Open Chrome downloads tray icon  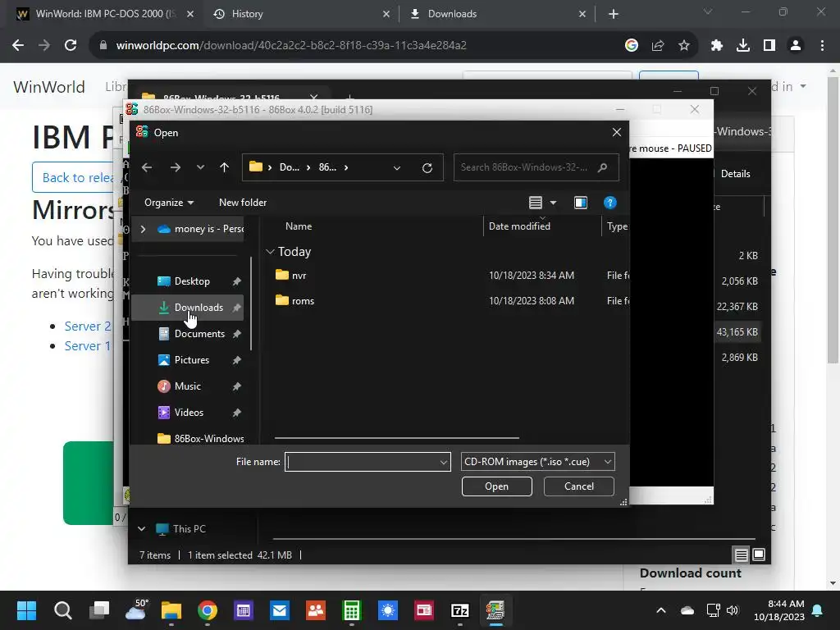743,46
